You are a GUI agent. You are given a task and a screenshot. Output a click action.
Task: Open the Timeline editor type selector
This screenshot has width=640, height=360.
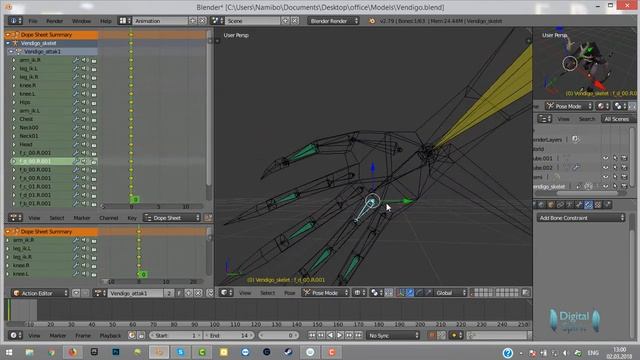pyautogui.click(x=15, y=335)
